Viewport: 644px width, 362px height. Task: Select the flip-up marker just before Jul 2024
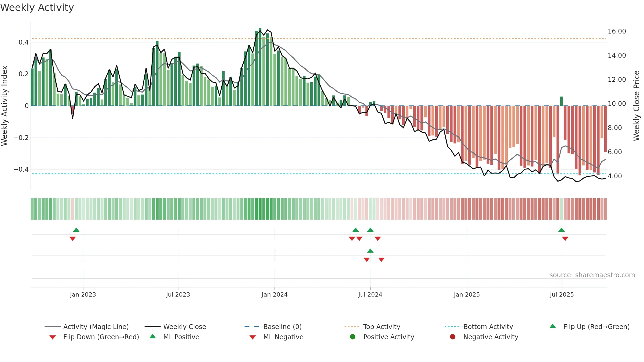tap(356, 230)
